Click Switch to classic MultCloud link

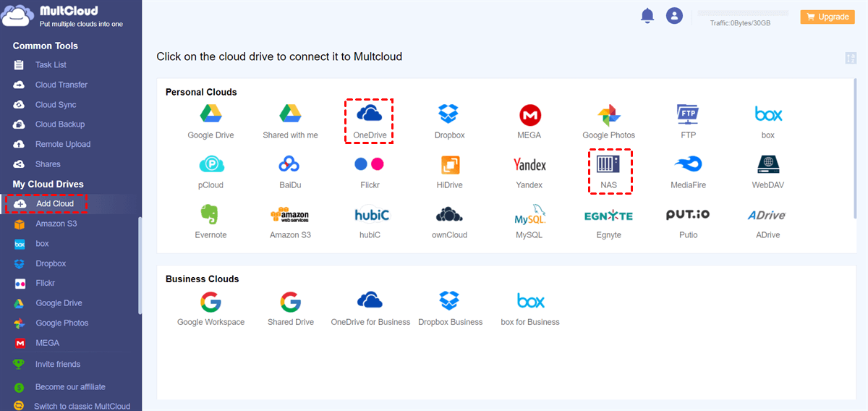[x=82, y=407]
